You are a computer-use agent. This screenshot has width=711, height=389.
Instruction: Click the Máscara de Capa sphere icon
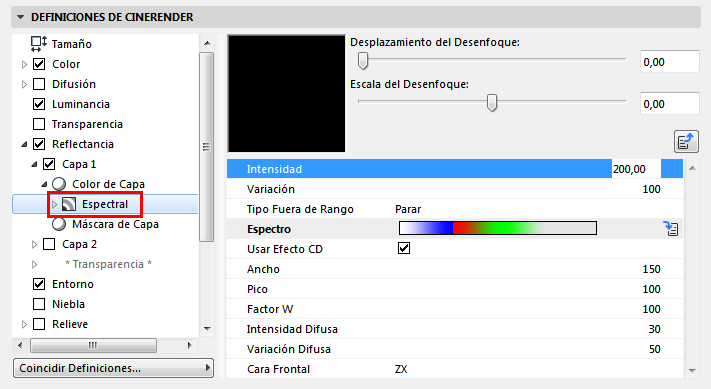tap(59, 224)
